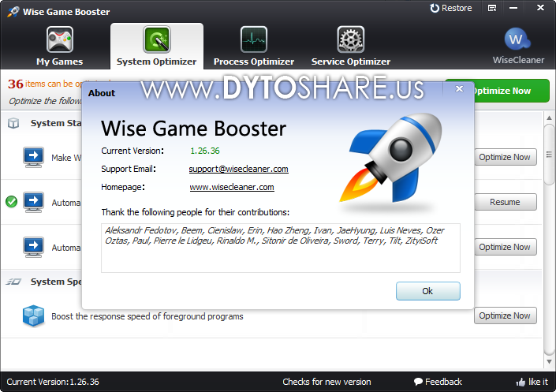Screen dimensions: 556x392
Task: Click the vertical scrollbar thumb
Action: tap(549, 155)
